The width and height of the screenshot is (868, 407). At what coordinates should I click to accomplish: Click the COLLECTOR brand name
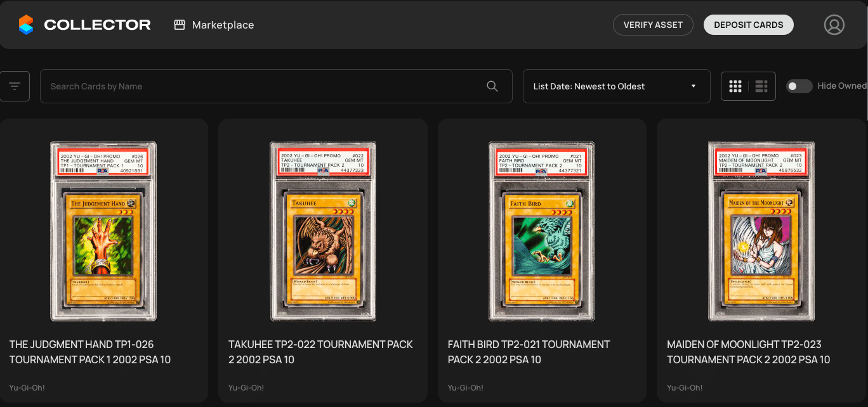[x=97, y=25]
